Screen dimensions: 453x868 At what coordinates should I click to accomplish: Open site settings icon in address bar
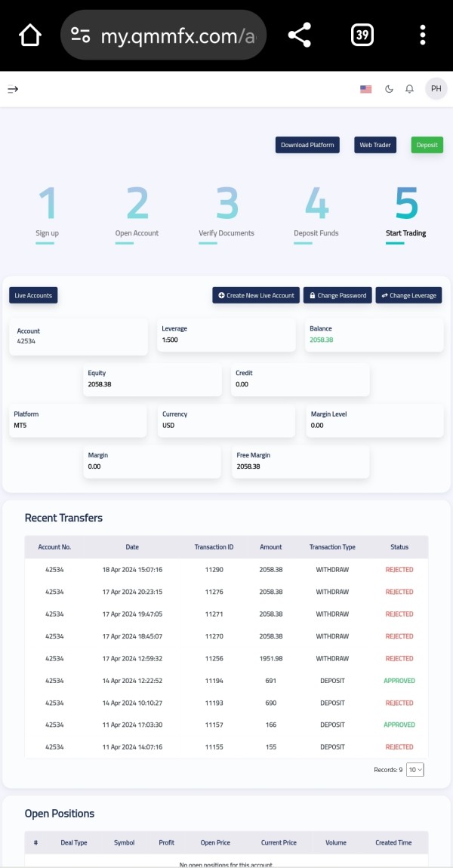[80, 35]
